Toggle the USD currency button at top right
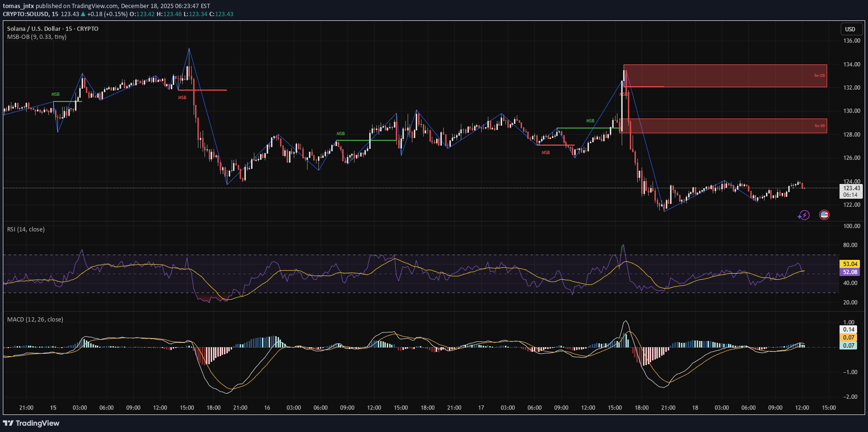This screenshot has width=868, height=432. click(851, 29)
